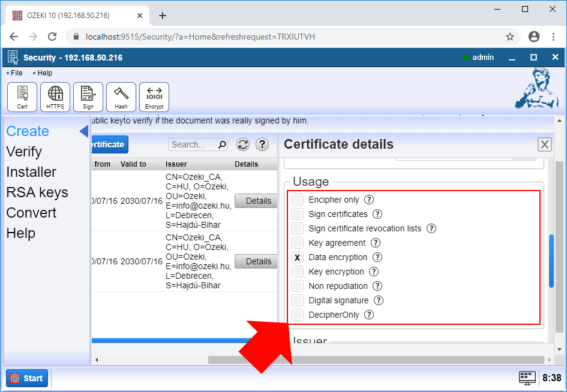Click the blue certificate button

tap(110, 144)
